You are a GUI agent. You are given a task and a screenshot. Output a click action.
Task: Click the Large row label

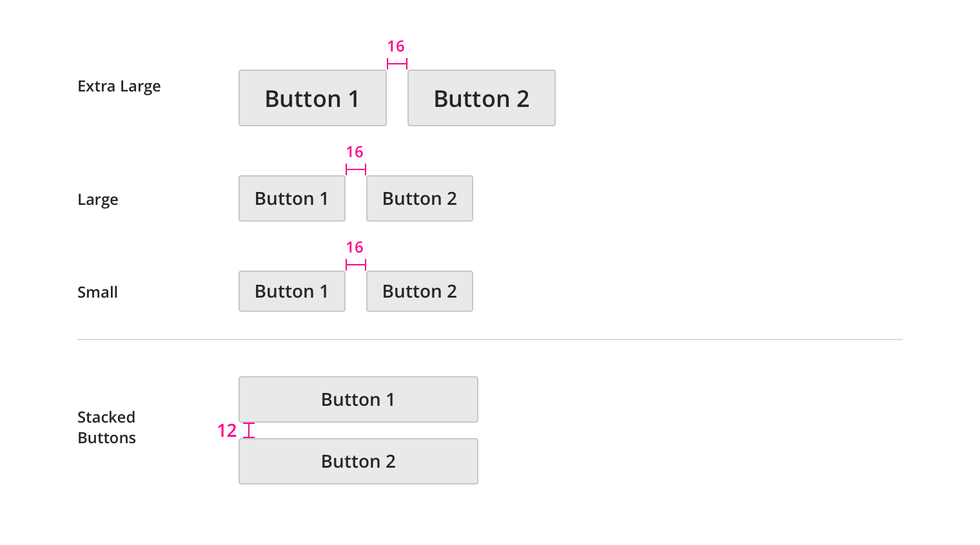(x=98, y=200)
